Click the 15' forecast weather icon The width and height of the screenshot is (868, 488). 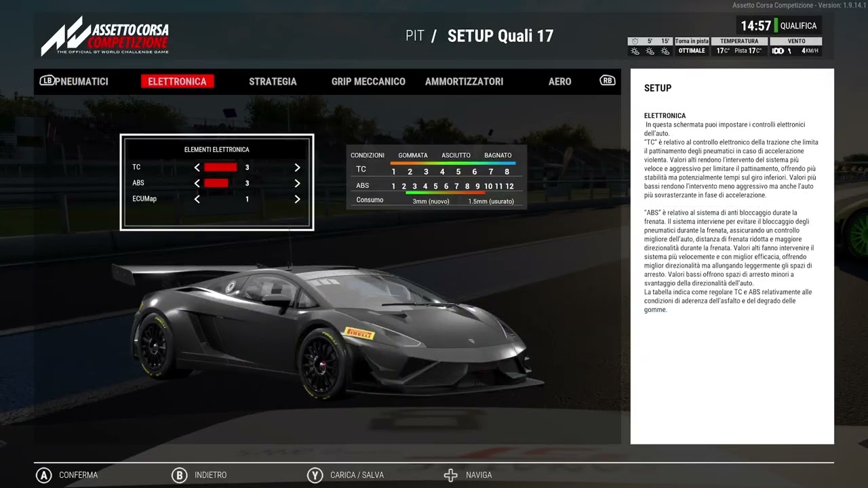[x=665, y=51]
